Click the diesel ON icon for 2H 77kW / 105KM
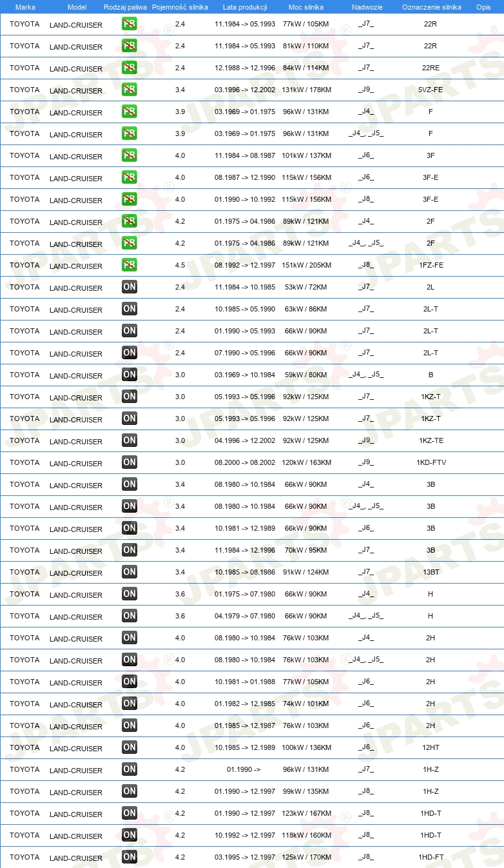Image resolution: width=504 pixels, height=868 pixels. pos(130,682)
